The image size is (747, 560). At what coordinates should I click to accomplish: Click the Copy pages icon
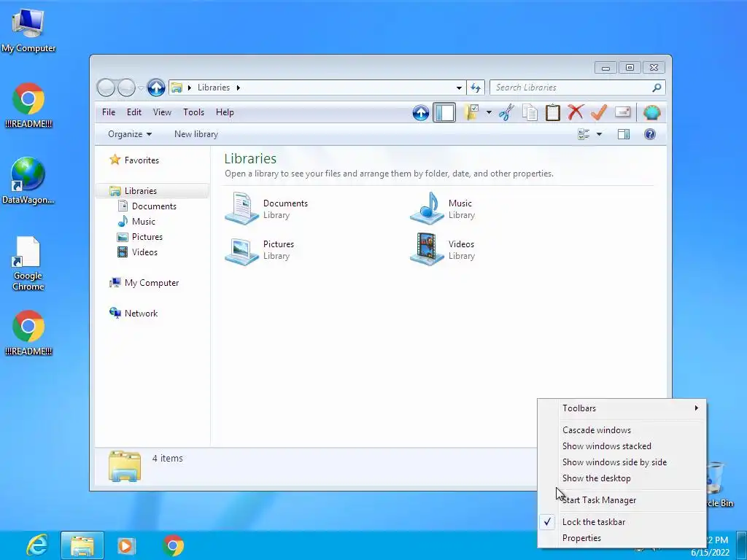click(x=530, y=113)
